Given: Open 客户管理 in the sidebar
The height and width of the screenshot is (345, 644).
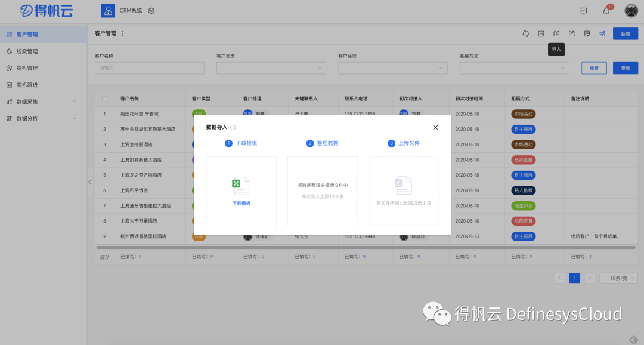Looking at the screenshot, I should pyautogui.click(x=43, y=35).
